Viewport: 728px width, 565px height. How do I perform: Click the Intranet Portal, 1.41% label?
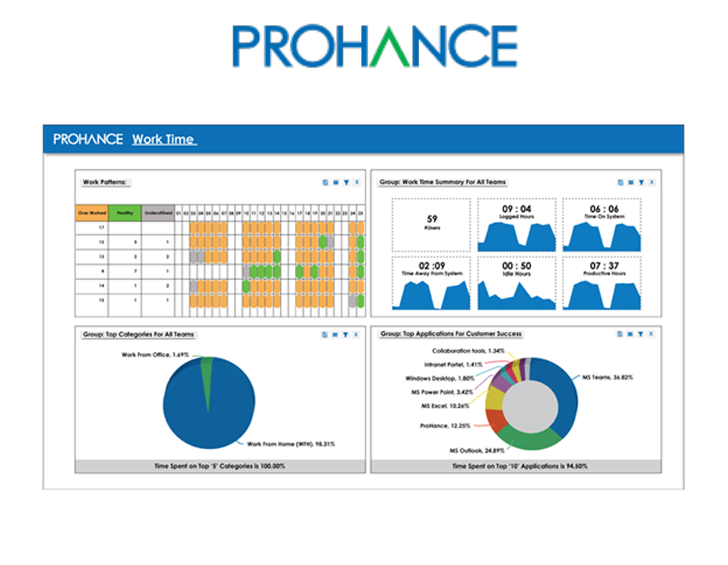pyautogui.click(x=453, y=364)
